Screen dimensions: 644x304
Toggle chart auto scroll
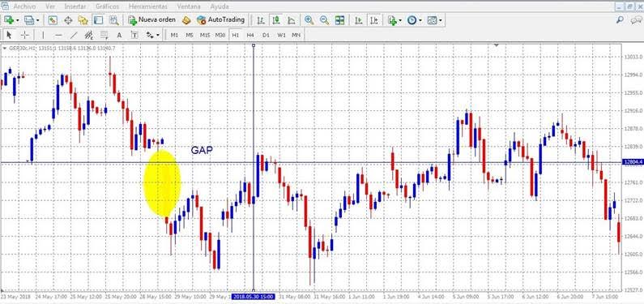click(359, 19)
